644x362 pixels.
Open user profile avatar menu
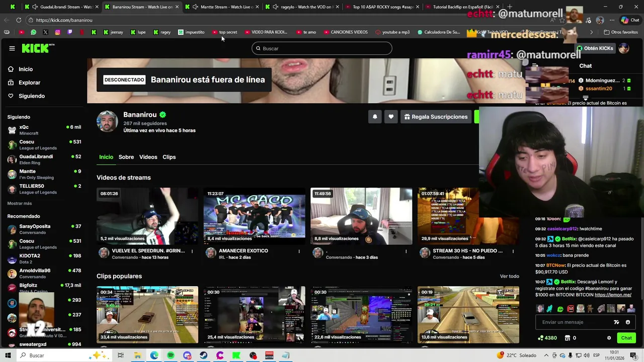click(624, 48)
